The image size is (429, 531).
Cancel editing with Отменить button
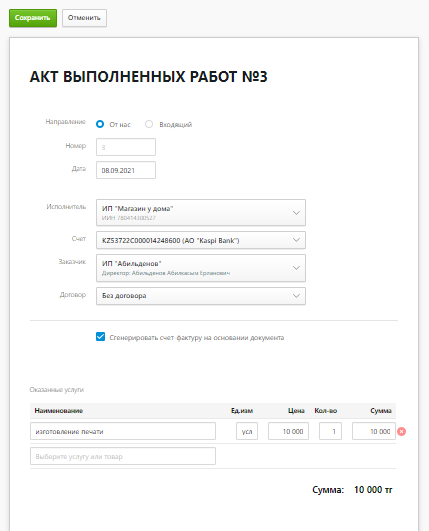coord(84,18)
